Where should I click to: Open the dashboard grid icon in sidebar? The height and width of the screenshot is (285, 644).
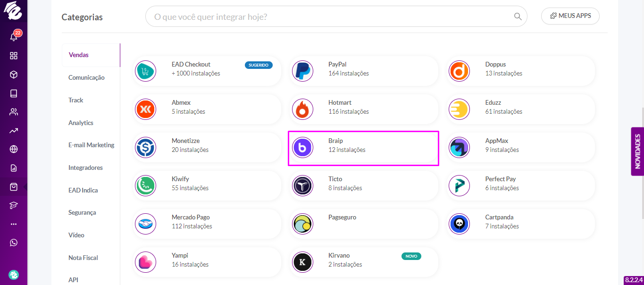pyautogui.click(x=14, y=56)
